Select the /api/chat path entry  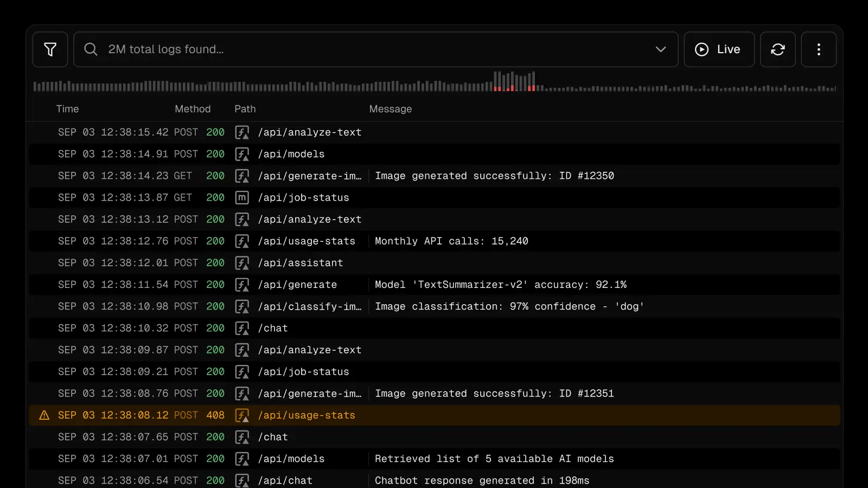point(285,480)
